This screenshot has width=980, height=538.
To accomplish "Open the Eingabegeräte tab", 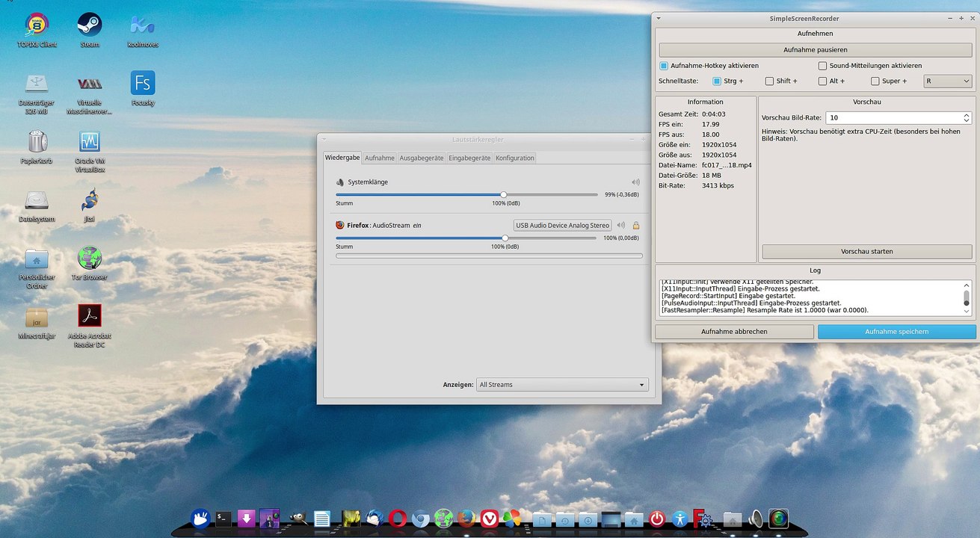I will tap(469, 158).
